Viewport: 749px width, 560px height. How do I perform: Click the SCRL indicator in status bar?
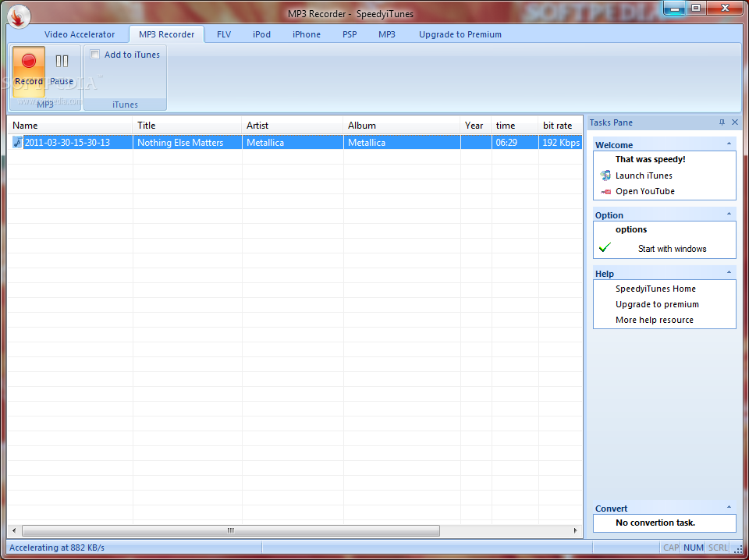718,548
